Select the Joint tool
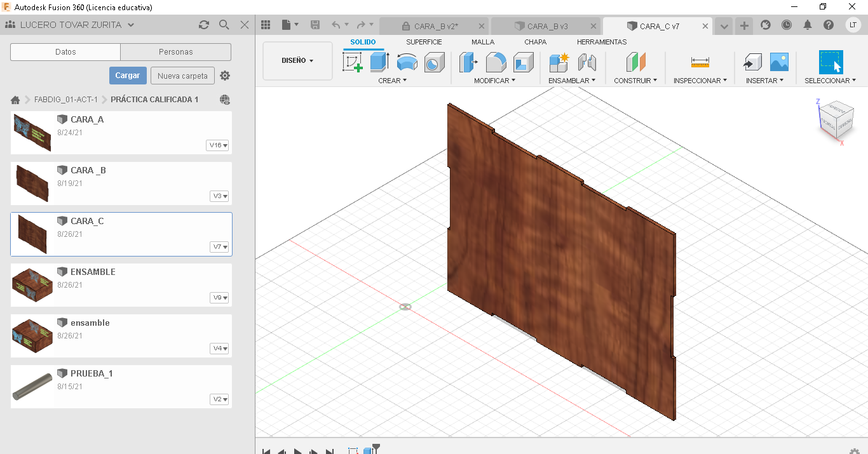The width and height of the screenshot is (868, 454). pos(587,62)
